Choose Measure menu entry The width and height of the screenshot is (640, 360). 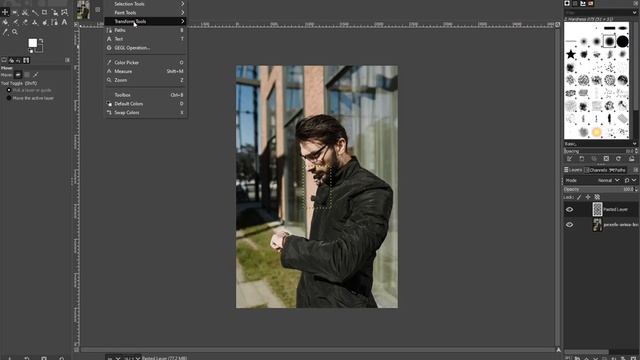[x=146, y=71]
